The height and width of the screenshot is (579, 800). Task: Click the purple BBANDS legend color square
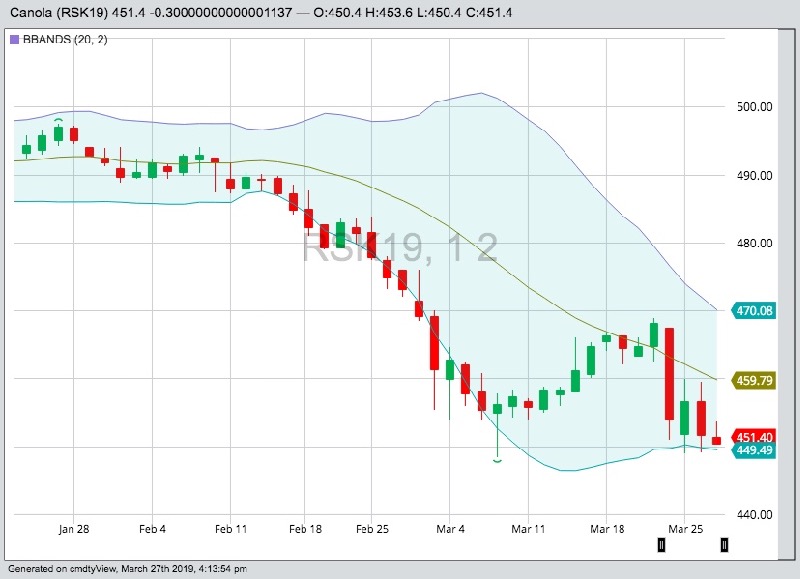click(x=14, y=39)
